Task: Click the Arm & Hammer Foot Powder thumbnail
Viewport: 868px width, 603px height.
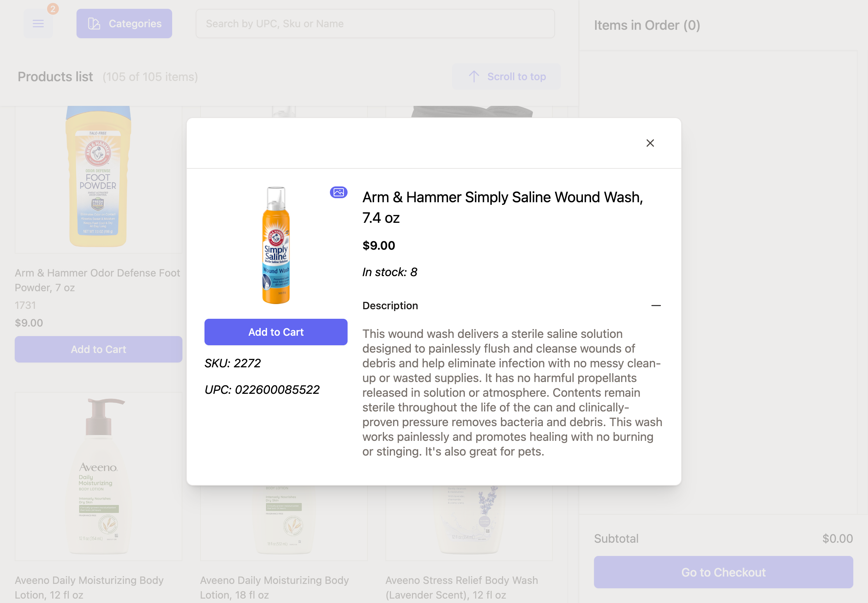Action: 98,178
